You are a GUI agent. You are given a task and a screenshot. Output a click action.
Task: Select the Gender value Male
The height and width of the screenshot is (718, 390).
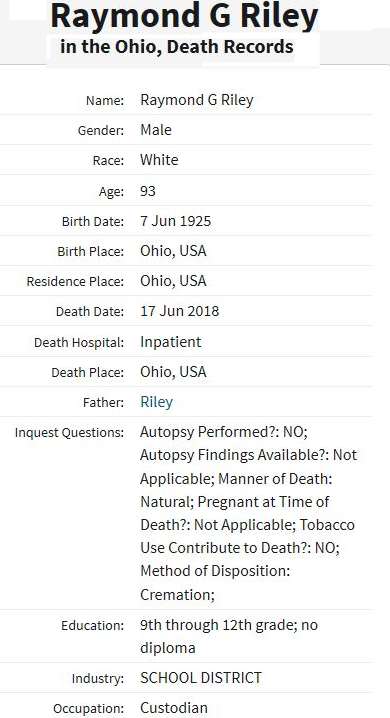156,130
